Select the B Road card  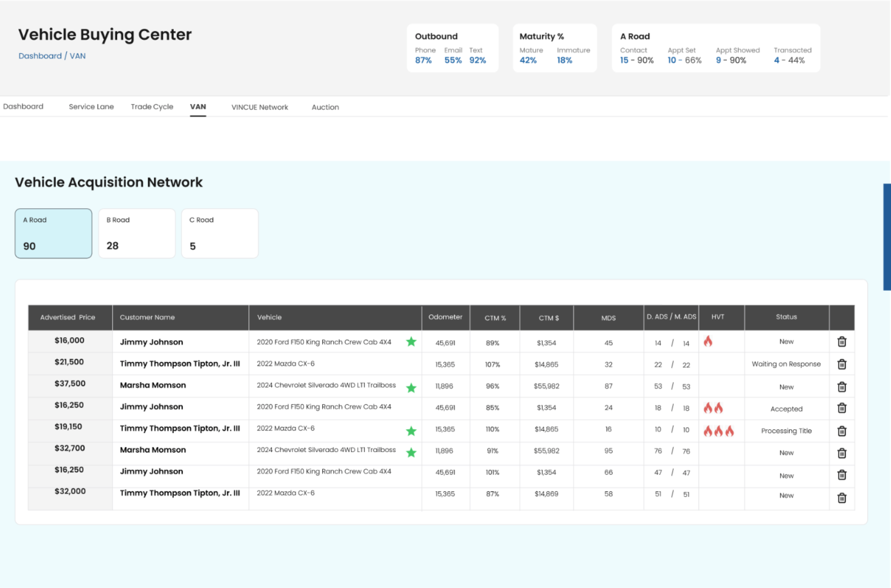(x=137, y=233)
